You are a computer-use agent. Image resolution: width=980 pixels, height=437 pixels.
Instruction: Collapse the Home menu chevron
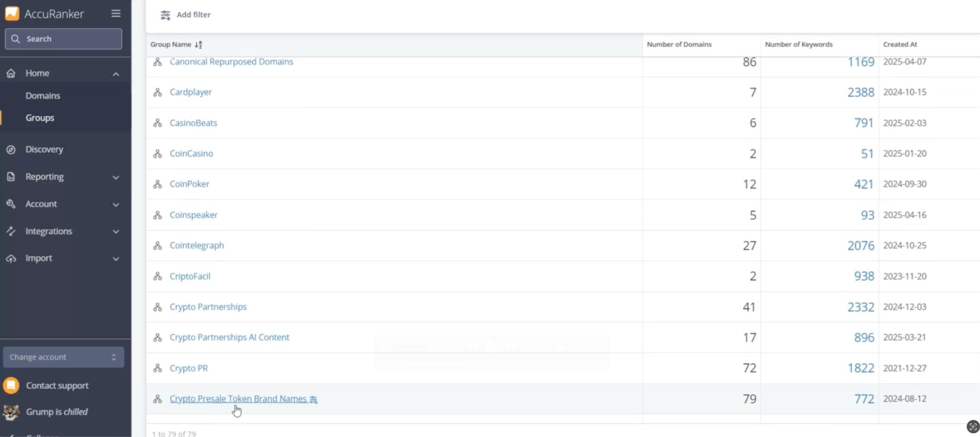[116, 74]
